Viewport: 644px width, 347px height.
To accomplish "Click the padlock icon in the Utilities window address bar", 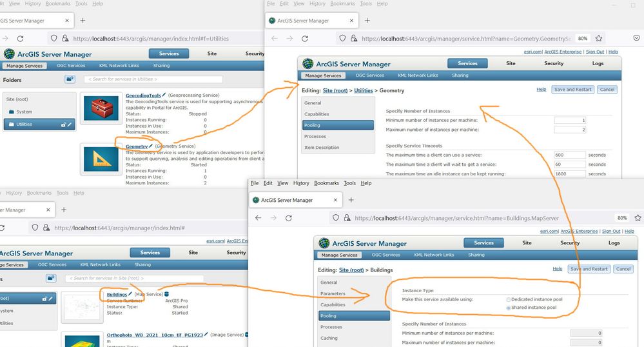I will click(x=65, y=38).
